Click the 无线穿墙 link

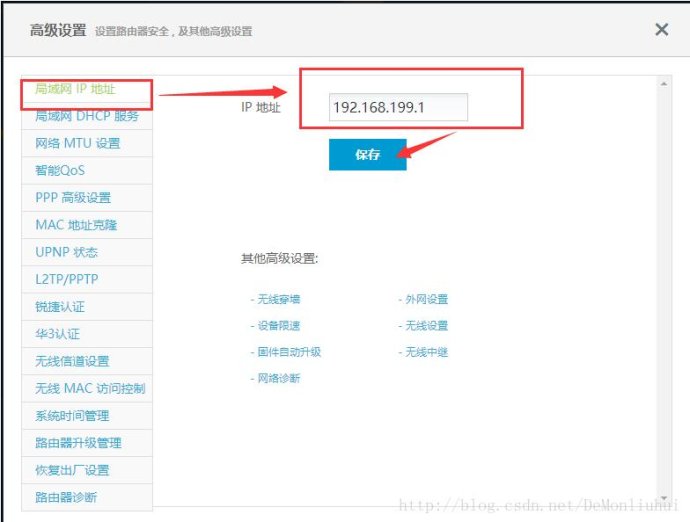click(x=278, y=299)
